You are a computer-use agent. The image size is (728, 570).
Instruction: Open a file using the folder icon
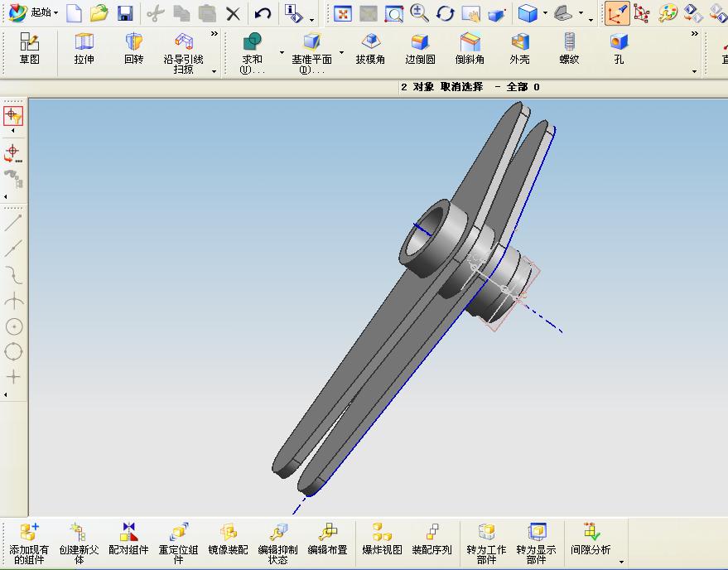click(x=99, y=13)
